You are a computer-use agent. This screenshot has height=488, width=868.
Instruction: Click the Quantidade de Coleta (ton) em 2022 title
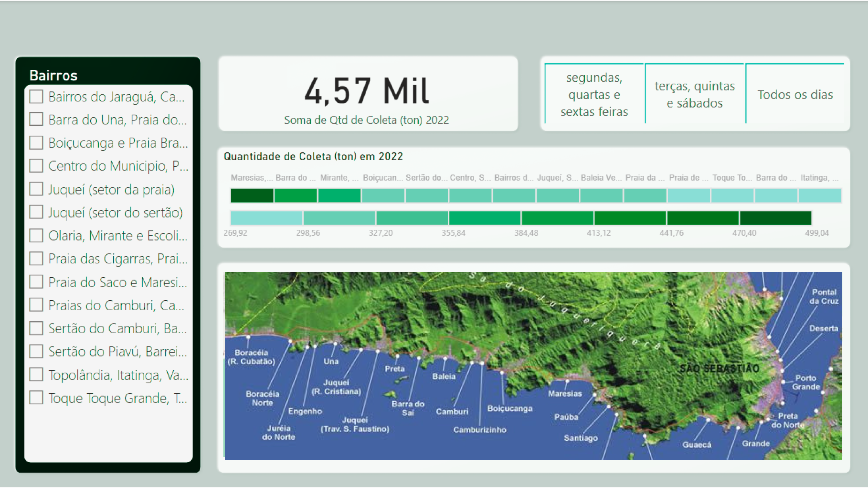pos(313,156)
